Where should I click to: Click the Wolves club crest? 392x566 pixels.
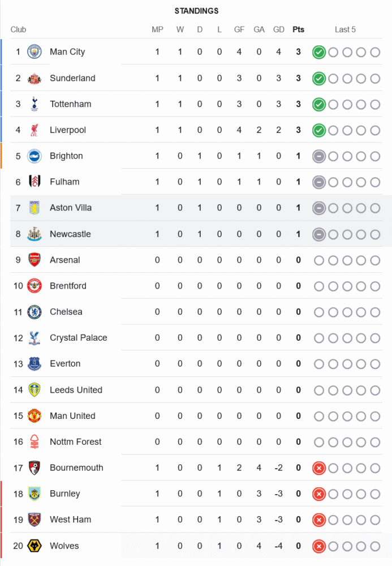pos(35,546)
